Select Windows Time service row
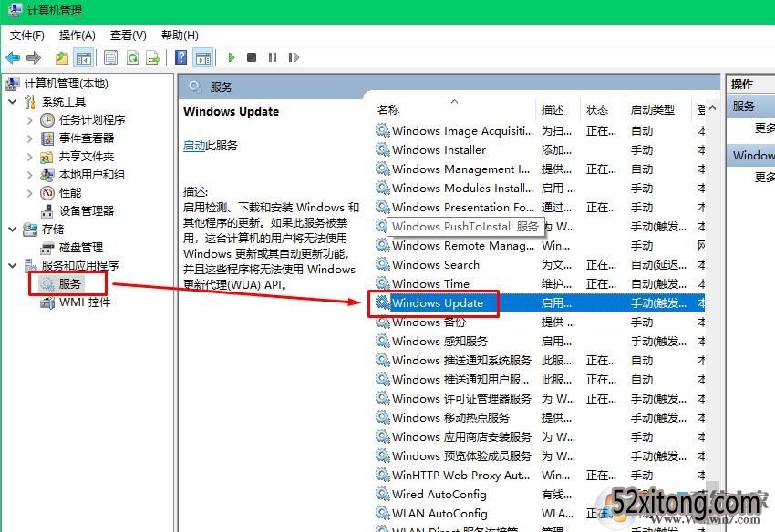Image resolution: width=775 pixels, height=532 pixels. [539, 284]
